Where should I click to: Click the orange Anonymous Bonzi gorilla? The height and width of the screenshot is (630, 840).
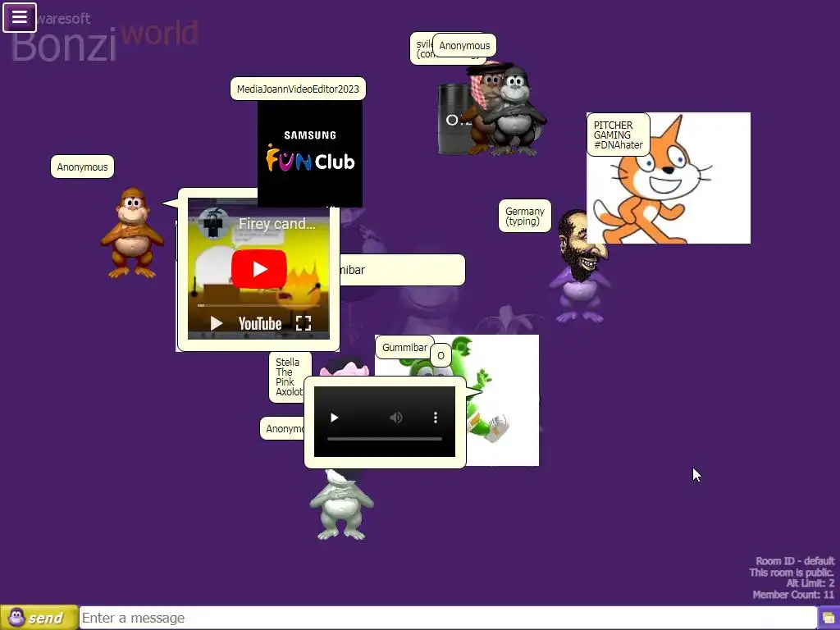click(132, 232)
